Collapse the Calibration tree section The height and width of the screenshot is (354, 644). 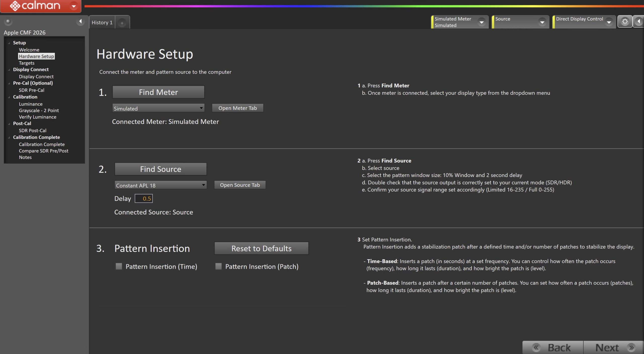9,97
